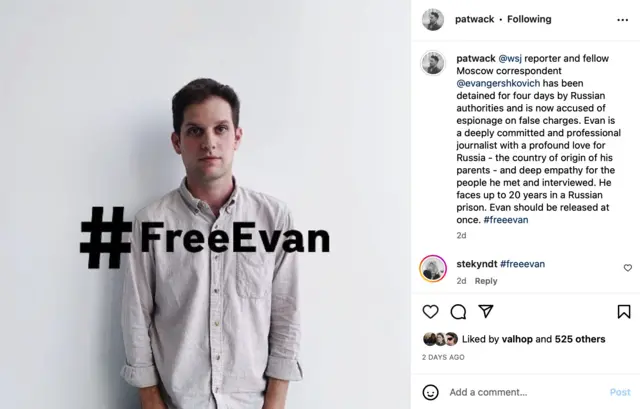Like the post with heart icon
640x409 pixels.
430,312
